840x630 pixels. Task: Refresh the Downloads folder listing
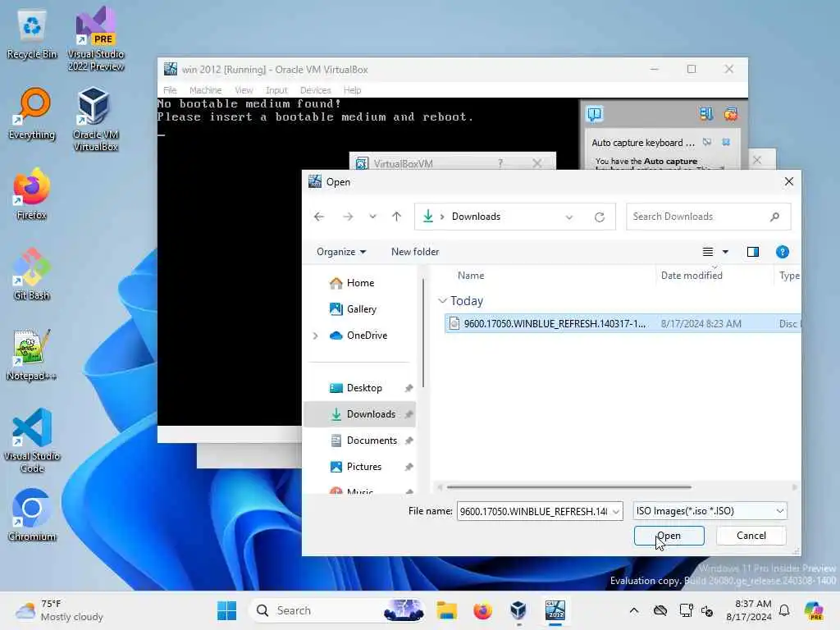[600, 217]
